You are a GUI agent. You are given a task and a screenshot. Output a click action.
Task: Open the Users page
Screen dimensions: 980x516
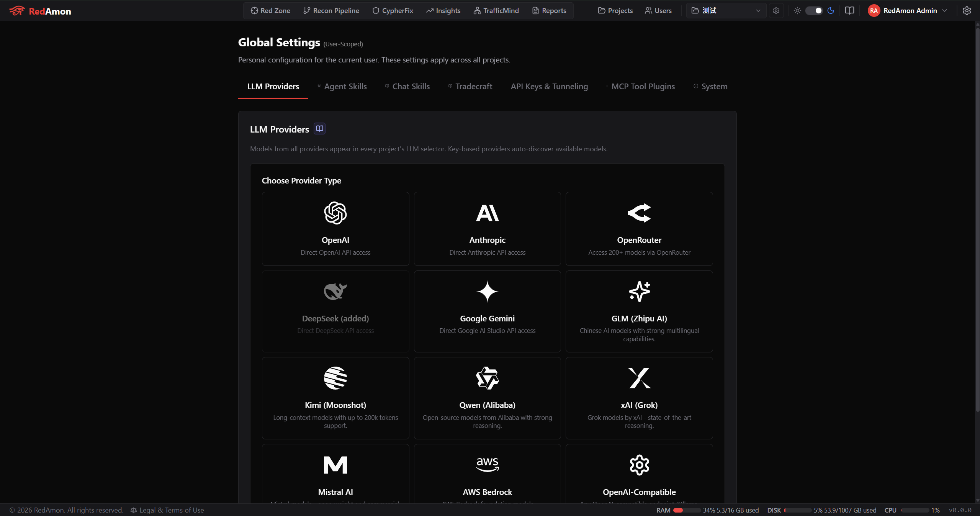tap(658, 11)
